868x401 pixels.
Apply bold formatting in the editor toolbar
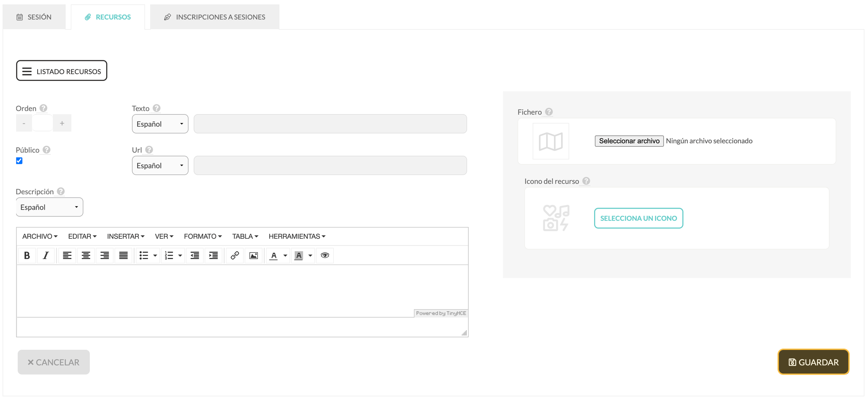click(x=27, y=256)
